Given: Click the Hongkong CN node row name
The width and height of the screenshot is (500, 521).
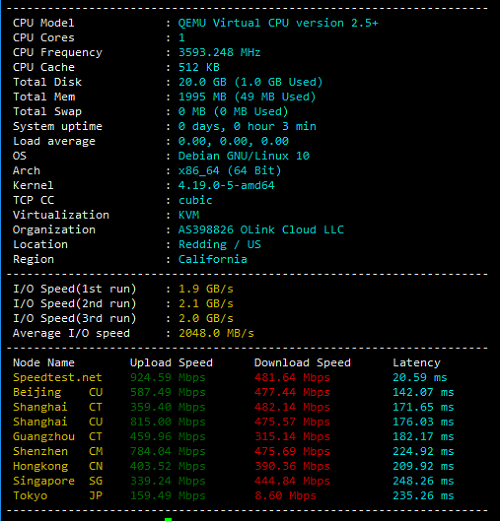Looking at the screenshot, I should click(58, 466).
